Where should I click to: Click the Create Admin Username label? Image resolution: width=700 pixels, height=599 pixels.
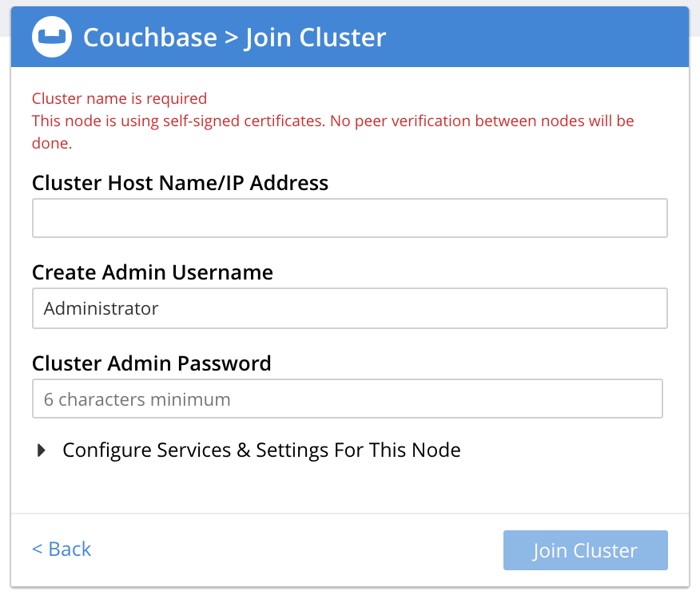pyautogui.click(x=152, y=272)
